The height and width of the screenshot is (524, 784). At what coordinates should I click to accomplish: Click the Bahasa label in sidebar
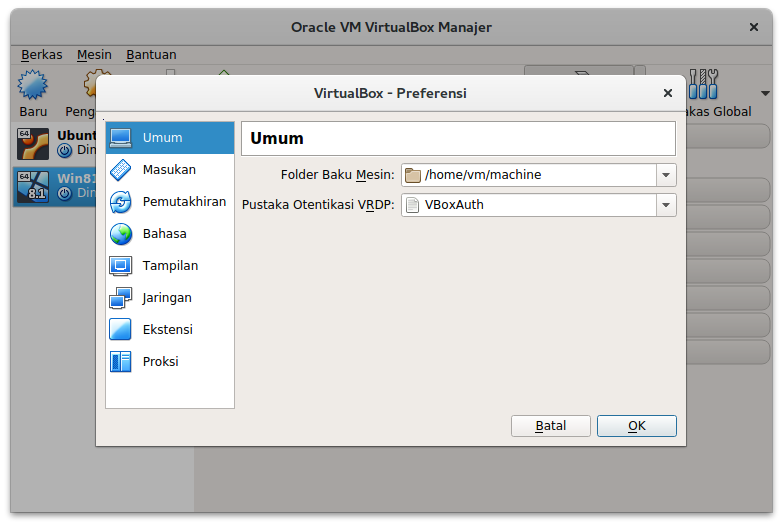pos(164,234)
